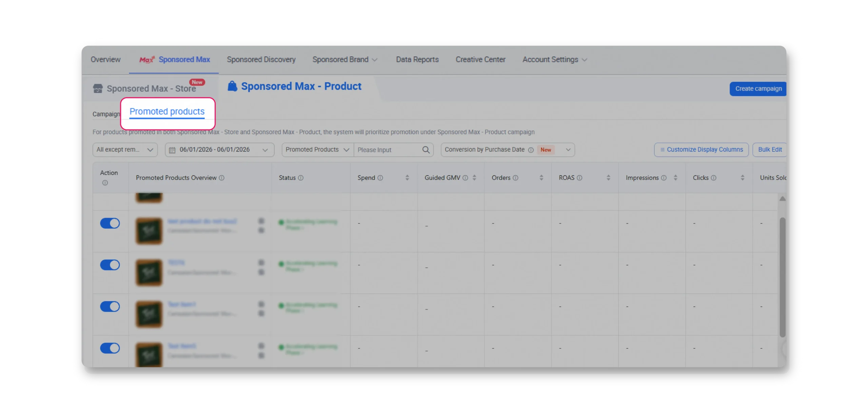Screen dimensions: 868x413
Task: Open the date range 06/01/2026 dropdown
Action: click(x=219, y=150)
